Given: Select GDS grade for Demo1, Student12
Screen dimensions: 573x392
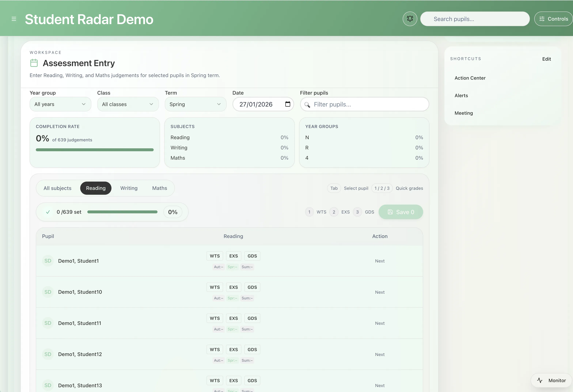Looking at the screenshot, I should (x=252, y=349).
